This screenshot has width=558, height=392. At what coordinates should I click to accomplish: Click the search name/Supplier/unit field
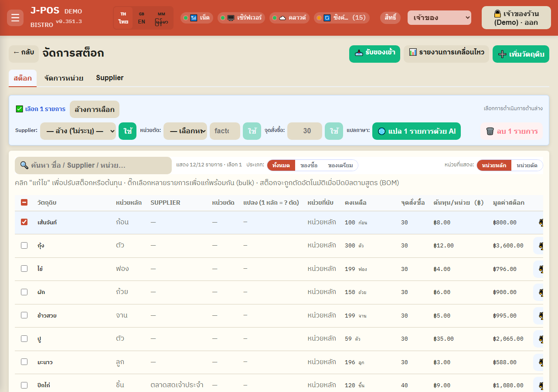pyautogui.click(x=93, y=166)
